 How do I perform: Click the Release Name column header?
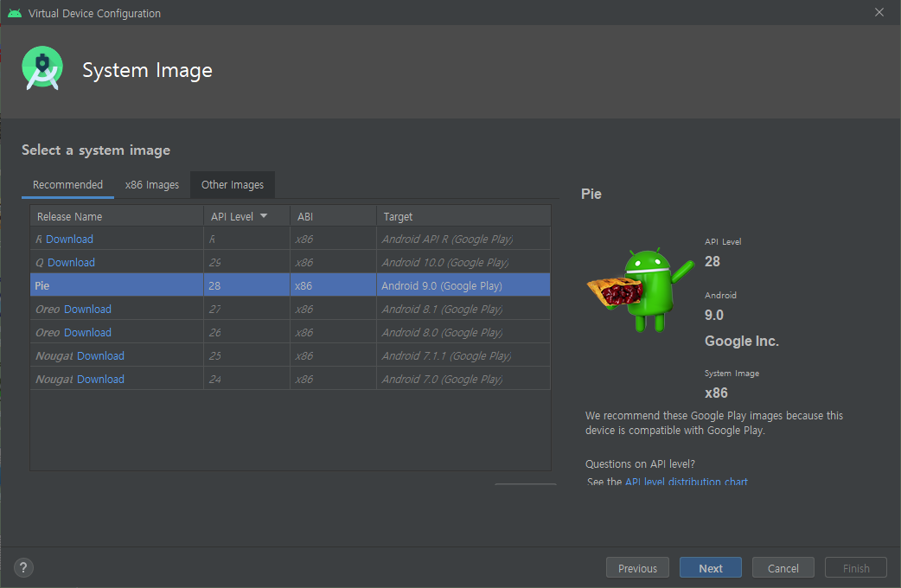point(117,216)
